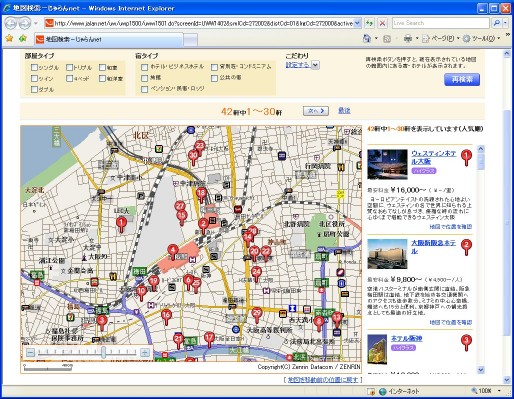The width and height of the screenshot is (514, 399).
Task: Click the 次へ next page button
Action: click(316, 111)
